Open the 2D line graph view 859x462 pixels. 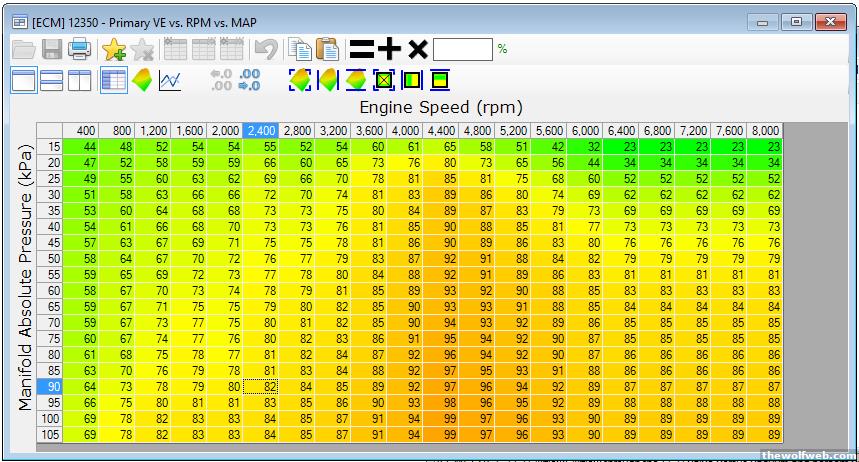coord(170,80)
